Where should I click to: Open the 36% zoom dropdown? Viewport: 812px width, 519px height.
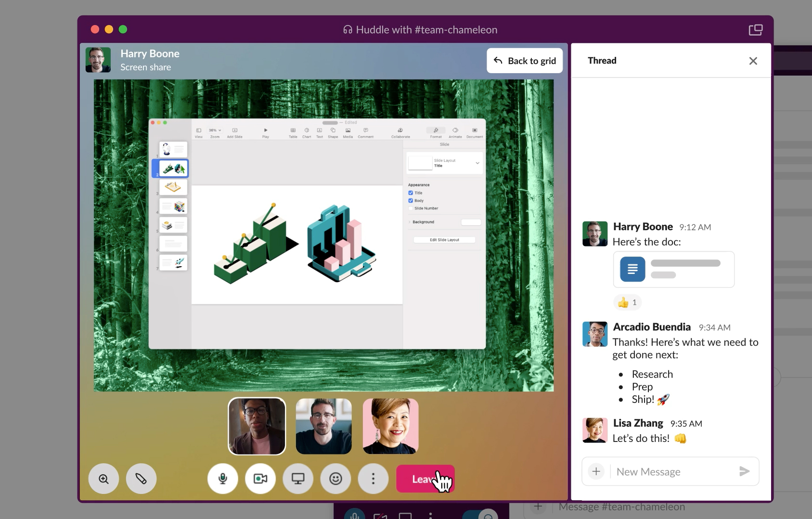[x=214, y=130]
